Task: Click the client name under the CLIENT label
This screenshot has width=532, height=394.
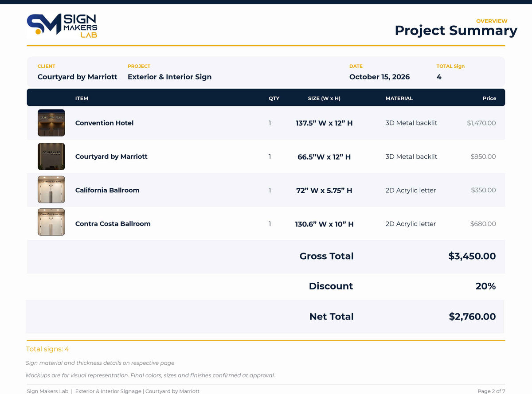Action: [x=78, y=77]
